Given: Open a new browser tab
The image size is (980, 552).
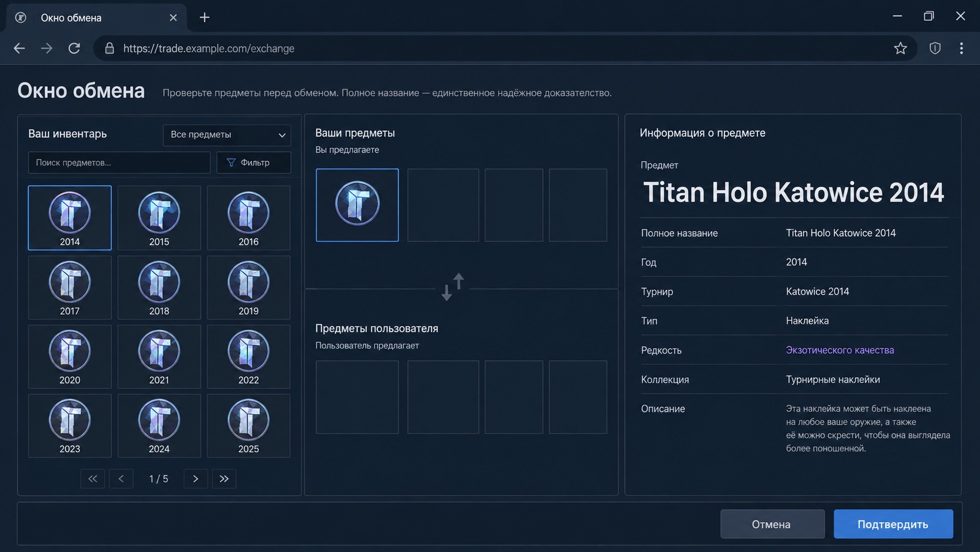Looking at the screenshot, I should tap(204, 18).
